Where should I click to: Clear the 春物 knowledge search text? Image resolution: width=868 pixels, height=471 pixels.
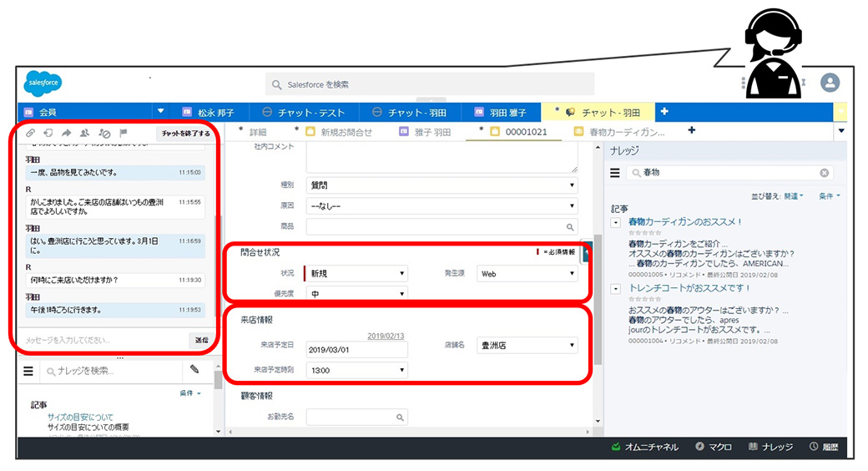pyautogui.click(x=824, y=173)
